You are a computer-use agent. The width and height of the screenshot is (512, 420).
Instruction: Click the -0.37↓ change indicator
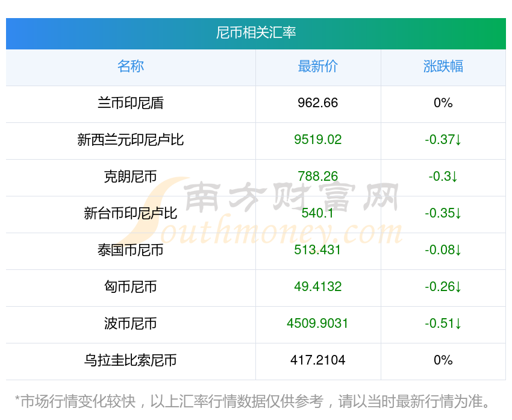[443, 140]
